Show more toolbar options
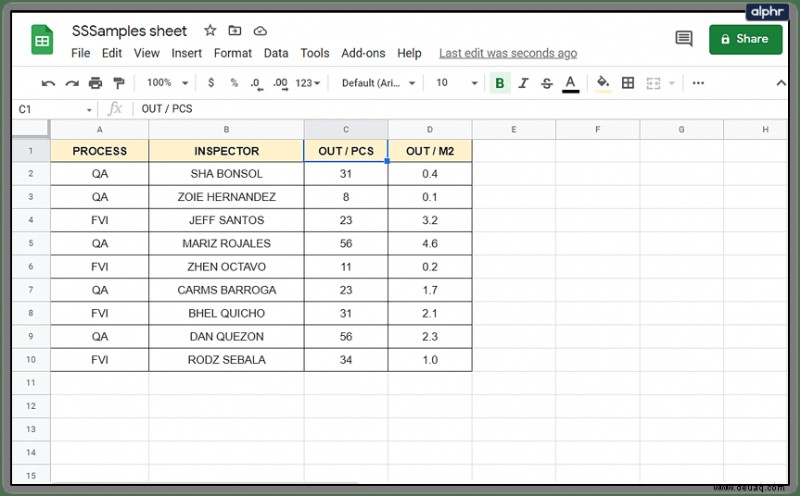The height and width of the screenshot is (496, 800). (698, 83)
